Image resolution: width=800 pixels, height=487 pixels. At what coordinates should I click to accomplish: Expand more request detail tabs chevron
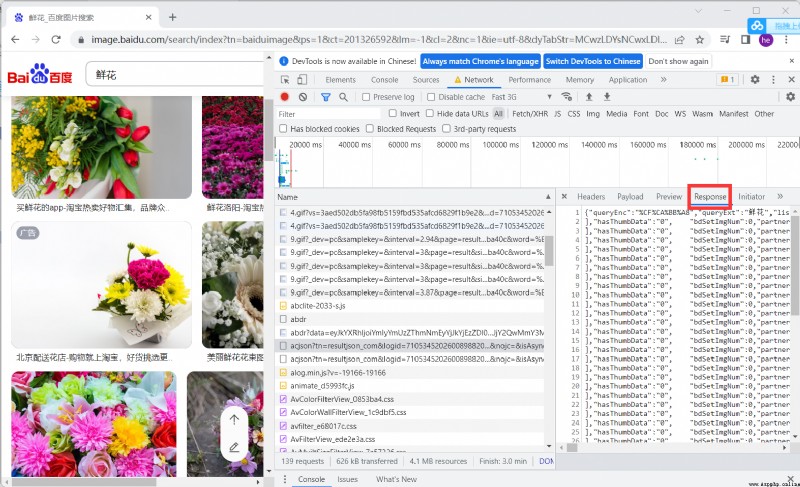coord(780,196)
